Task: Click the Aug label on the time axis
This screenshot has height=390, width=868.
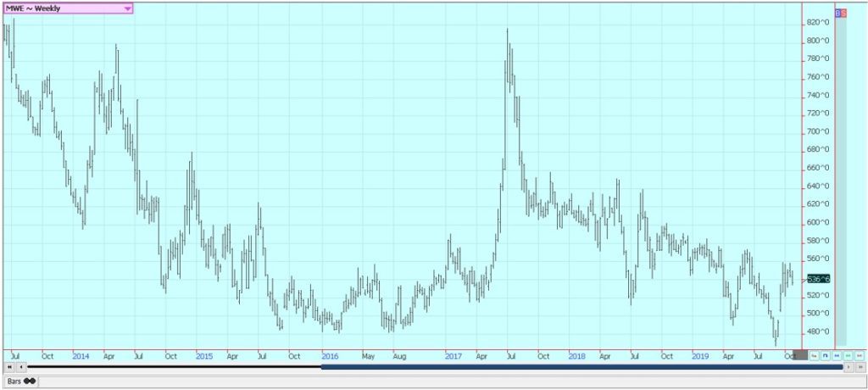Action: [398, 355]
